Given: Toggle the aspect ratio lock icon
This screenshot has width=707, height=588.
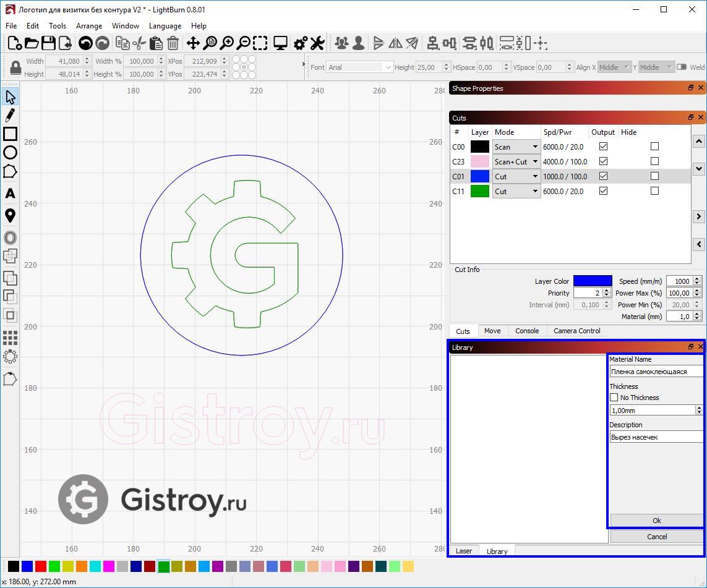Looking at the screenshot, I should pos(15,67).
